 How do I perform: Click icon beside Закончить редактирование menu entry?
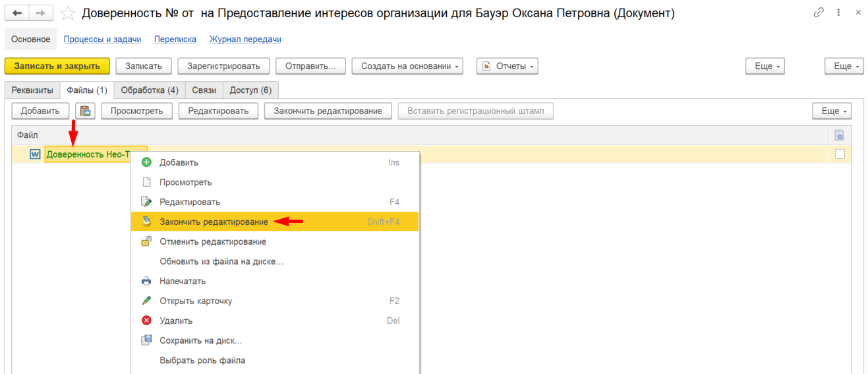[147, 222]
